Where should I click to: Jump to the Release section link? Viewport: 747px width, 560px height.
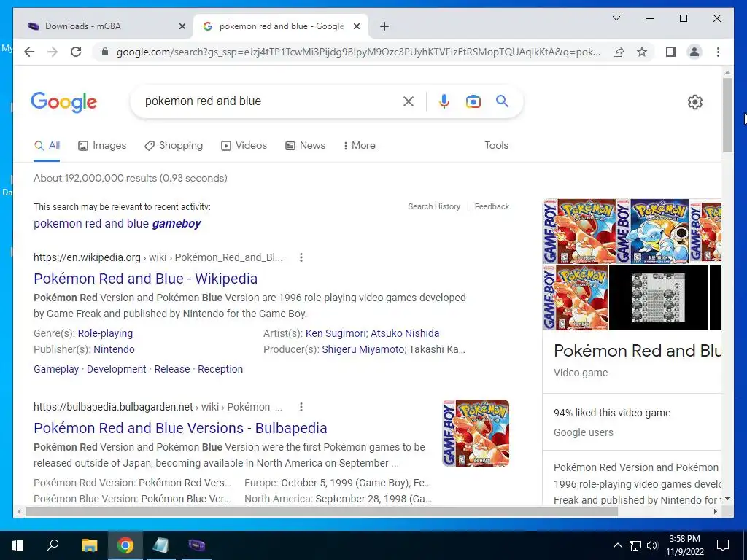(172, 369)
